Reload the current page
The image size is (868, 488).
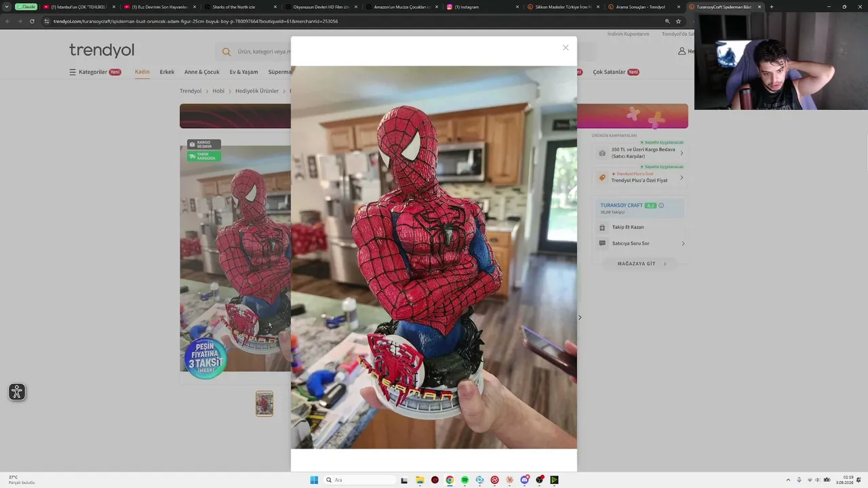(x=32, y=21)
